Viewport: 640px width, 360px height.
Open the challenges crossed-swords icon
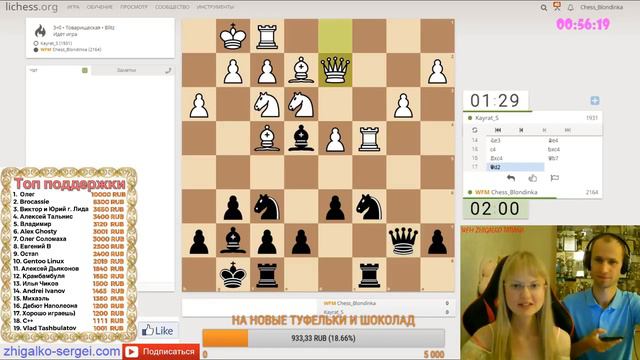pyautogui.click(x=557, y=7)
